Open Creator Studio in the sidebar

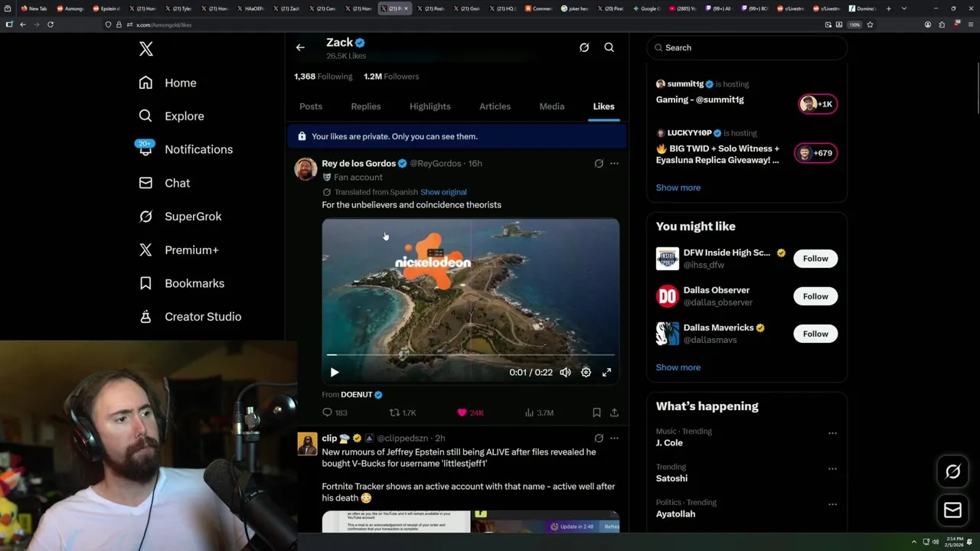click(190, 317)
